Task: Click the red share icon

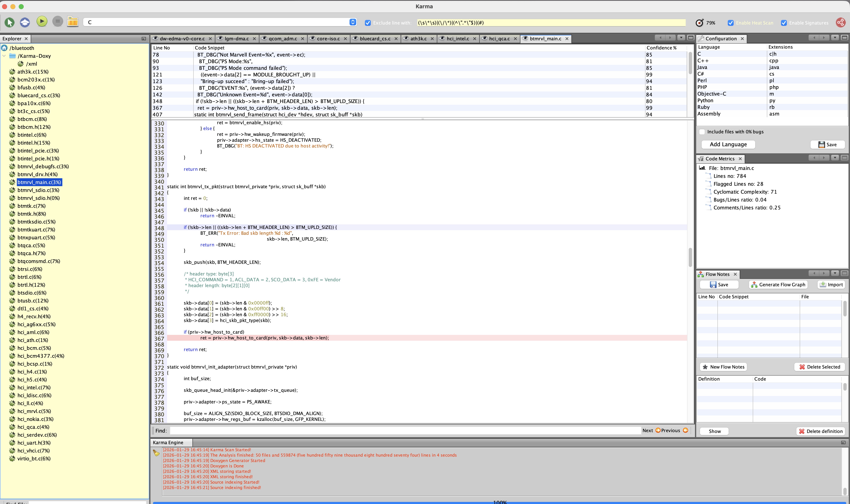Action: 840,22
